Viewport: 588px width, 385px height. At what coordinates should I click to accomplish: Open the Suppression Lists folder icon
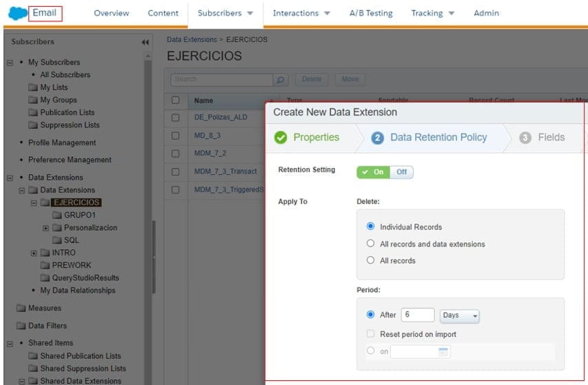(x=33, y=125)
